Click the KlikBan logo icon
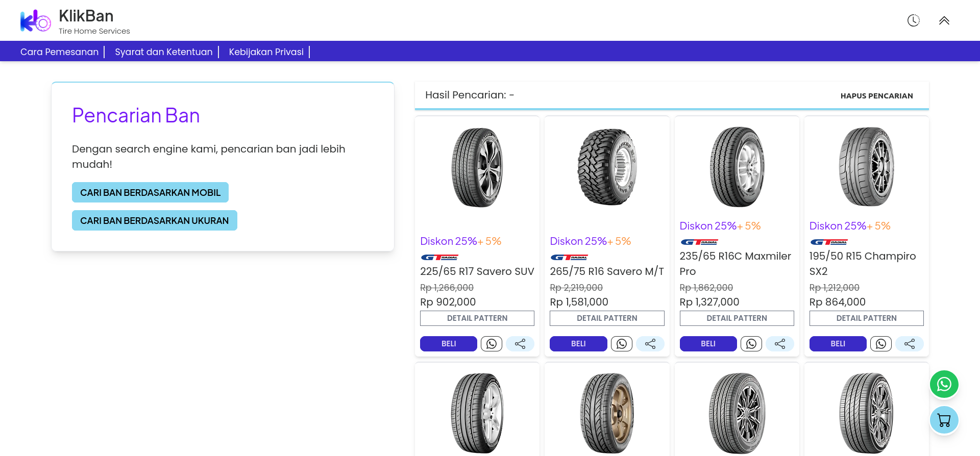 point(35,21)
